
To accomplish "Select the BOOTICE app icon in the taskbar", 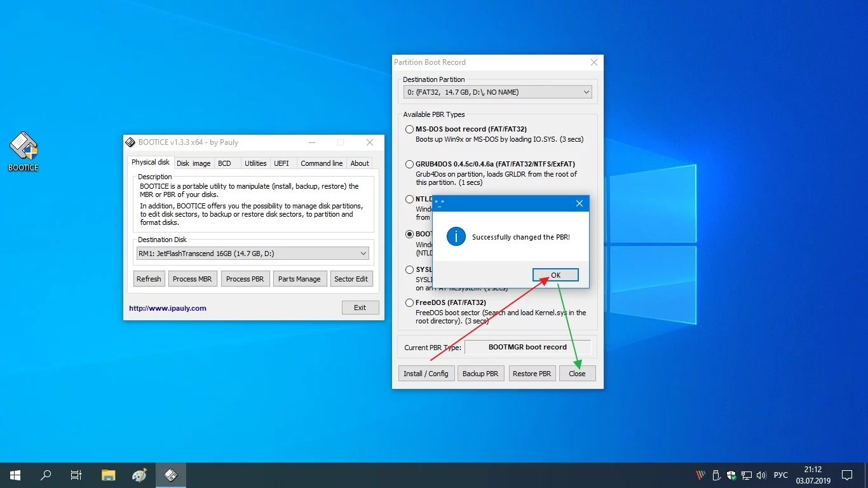I will (170, 475).
